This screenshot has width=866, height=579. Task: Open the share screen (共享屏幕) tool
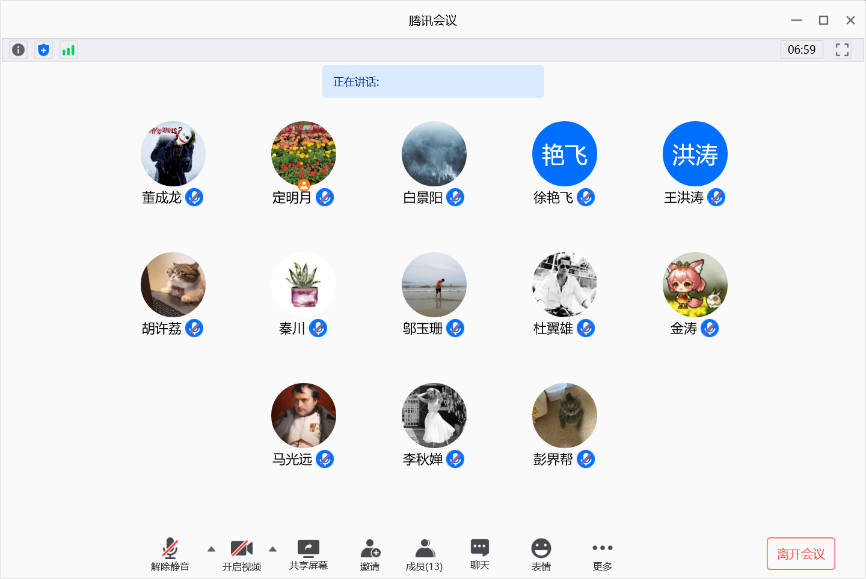pos(308,555)
